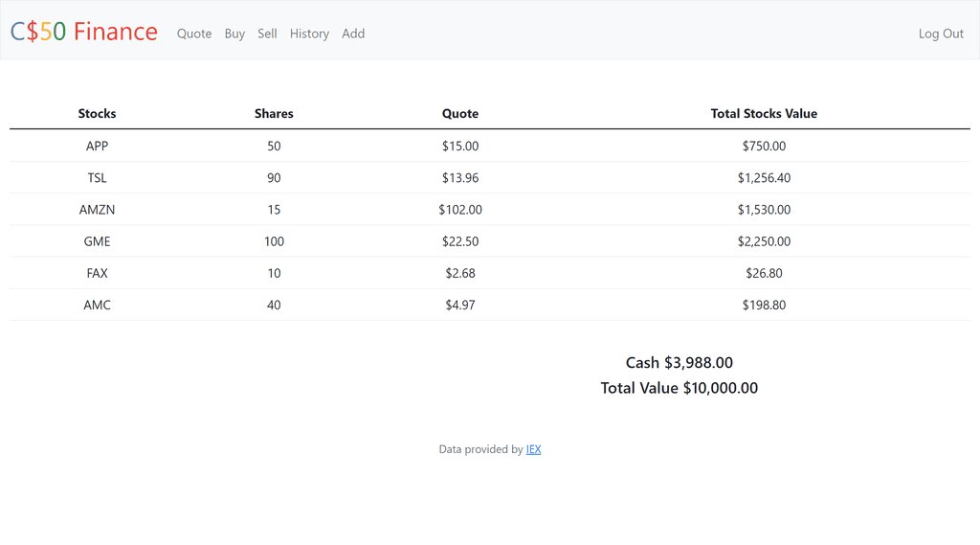Click the $102.00 quote for AMZN
The height and width of the screenshot is (545, 980).
[460, 210]
